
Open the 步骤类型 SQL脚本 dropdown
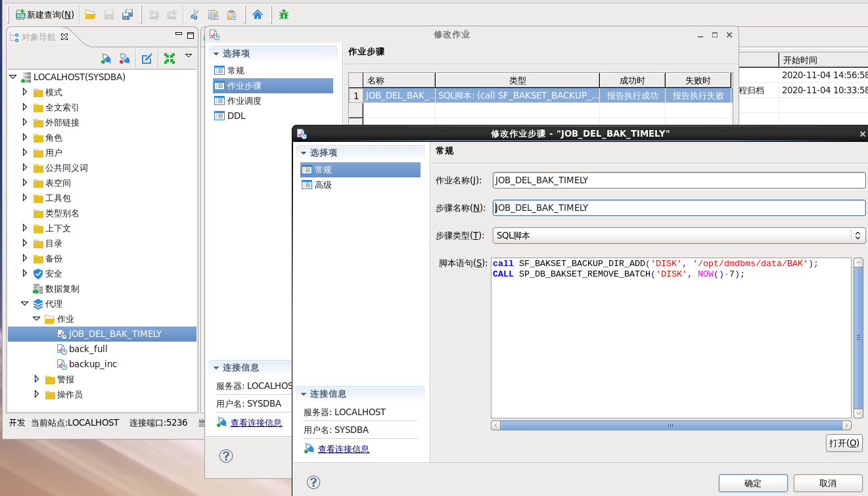[x=679, y=235]
